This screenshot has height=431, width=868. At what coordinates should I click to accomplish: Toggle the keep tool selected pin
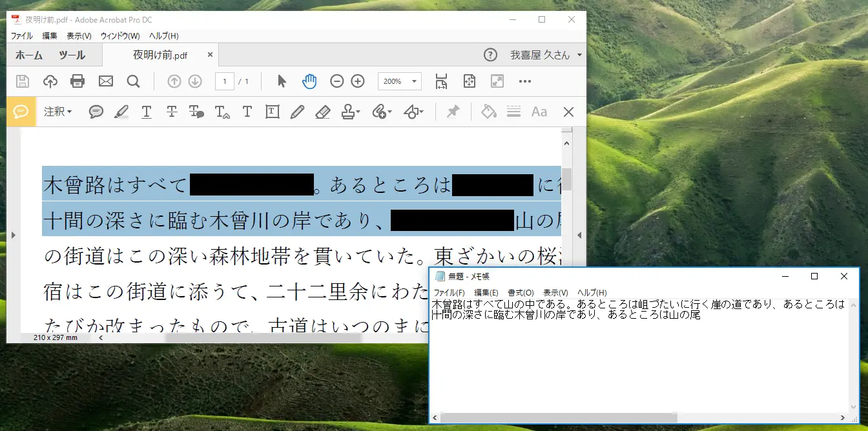[x=453, y=112]
